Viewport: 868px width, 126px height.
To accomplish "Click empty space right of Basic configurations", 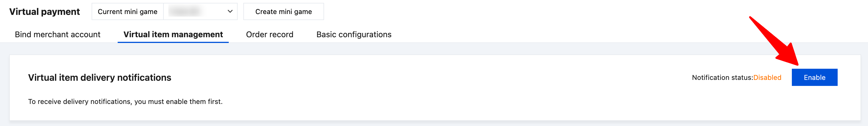I will 539,34.
